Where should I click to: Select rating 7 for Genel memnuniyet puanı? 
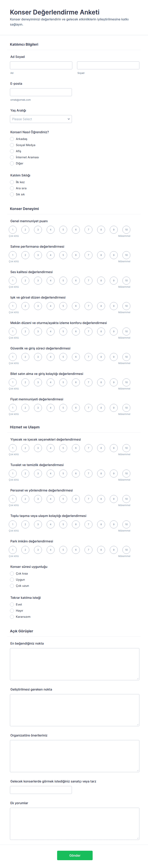88,230
